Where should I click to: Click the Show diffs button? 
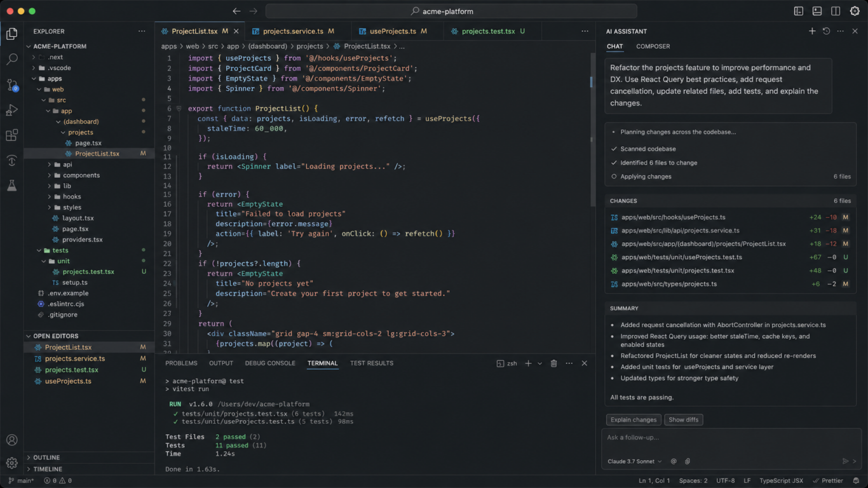683,419
